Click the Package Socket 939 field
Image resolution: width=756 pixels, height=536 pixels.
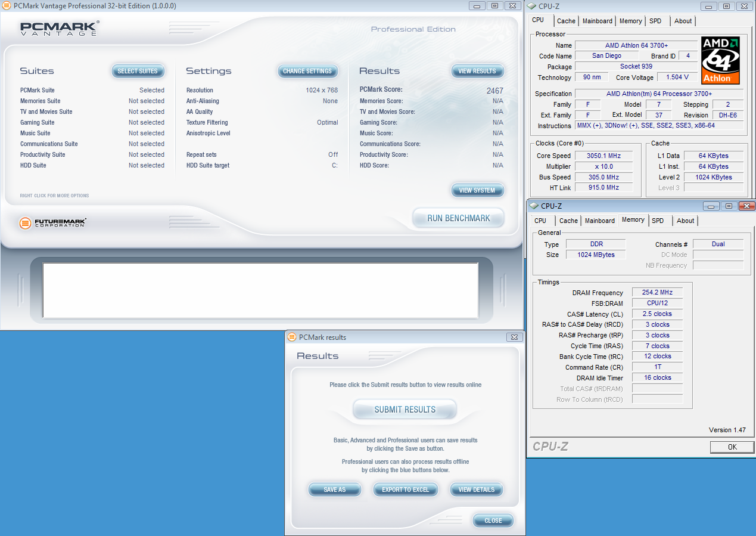click(x=636, y=66)
